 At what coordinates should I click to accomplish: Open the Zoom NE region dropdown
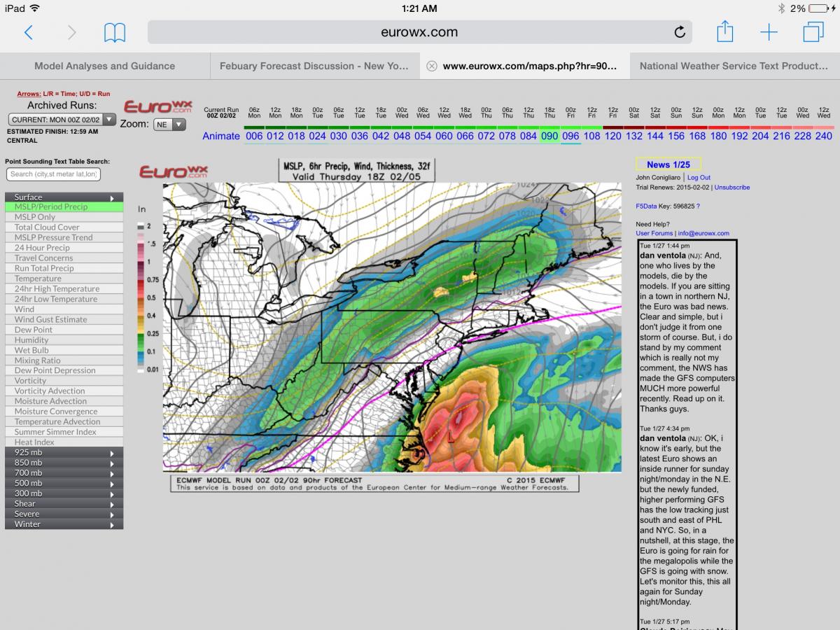coord(169,124)
